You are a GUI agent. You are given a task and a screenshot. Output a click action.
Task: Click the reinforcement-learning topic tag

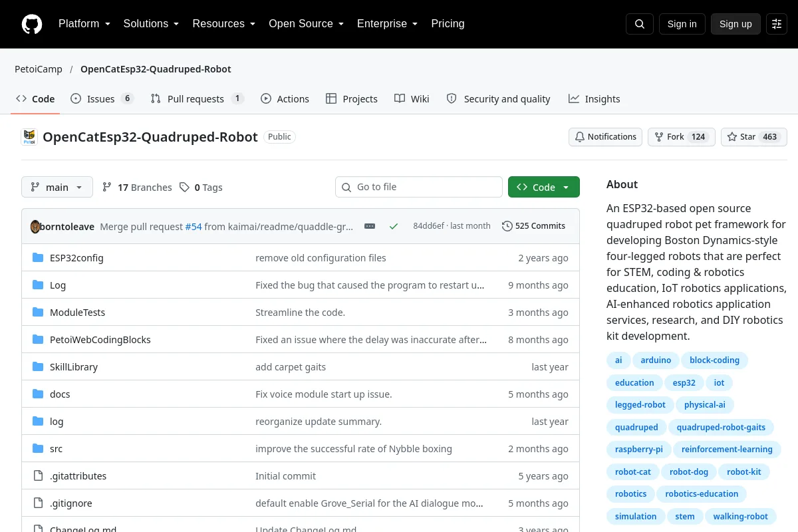click(727, 450)
